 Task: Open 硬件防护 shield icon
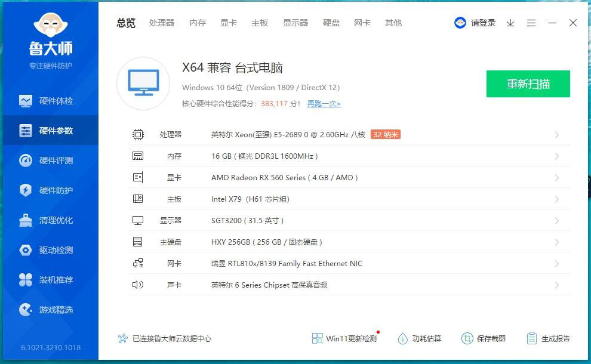(26, 190)
